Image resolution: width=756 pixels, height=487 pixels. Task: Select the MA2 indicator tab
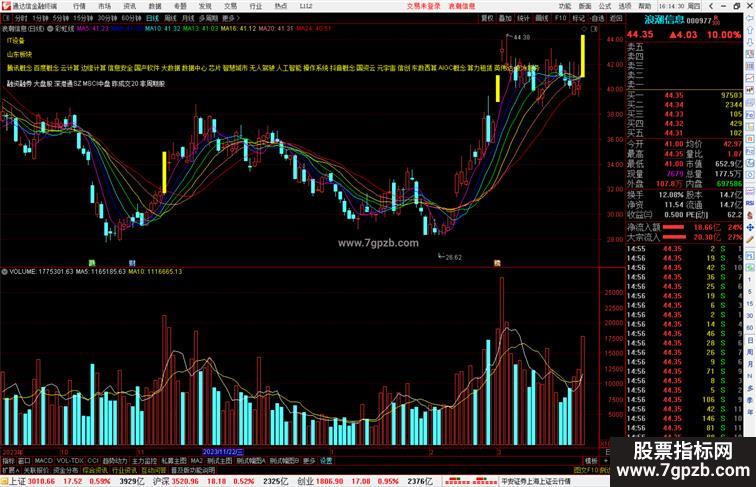196,461
